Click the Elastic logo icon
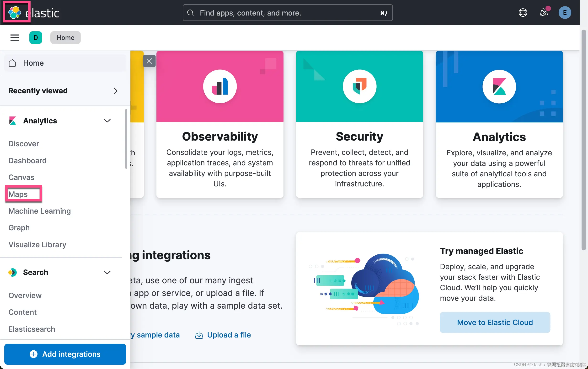 point(15,12)
